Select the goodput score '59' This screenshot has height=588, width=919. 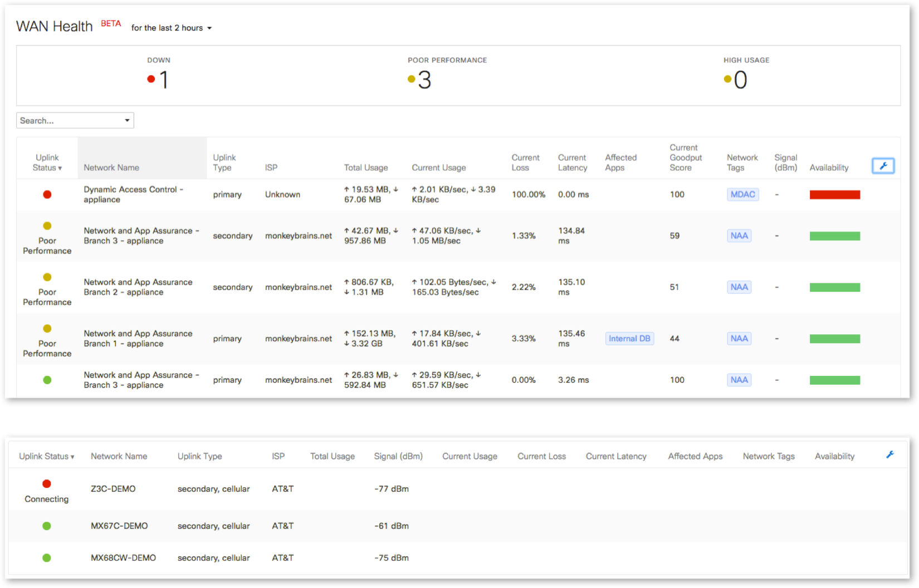[x=674, y=236]
